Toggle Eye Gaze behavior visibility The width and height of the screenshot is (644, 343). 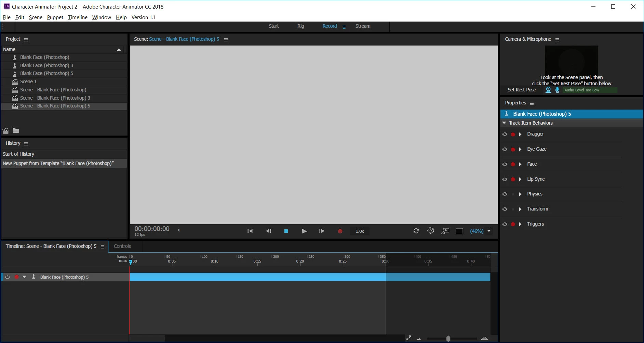pyautogui.click(x=505, y=149)
